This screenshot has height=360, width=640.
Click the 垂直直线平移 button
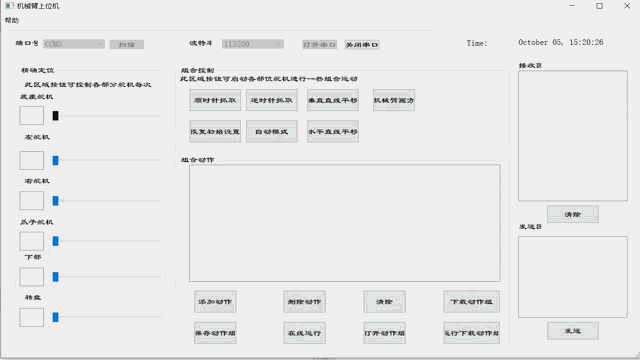[x=333, y=100]
